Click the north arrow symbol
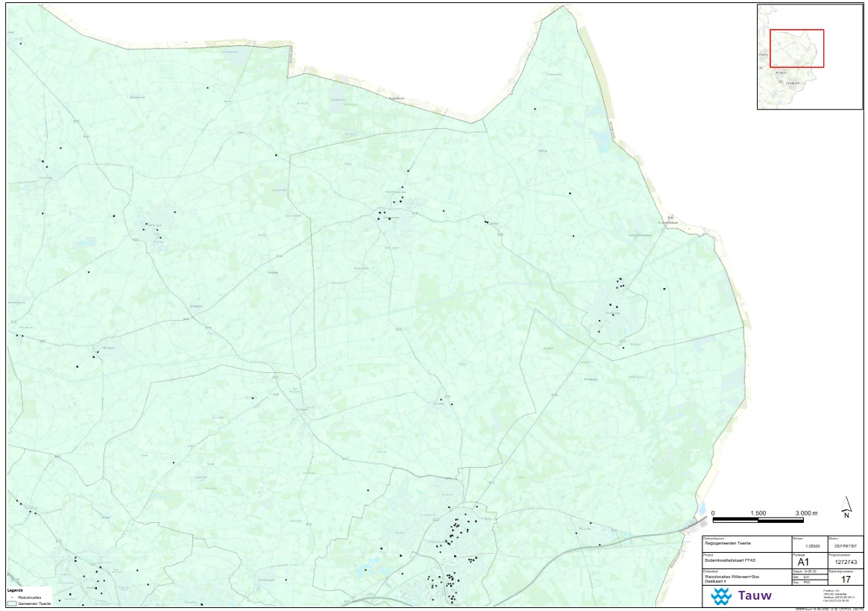The image size is (868, 611). tap(846, 507)
